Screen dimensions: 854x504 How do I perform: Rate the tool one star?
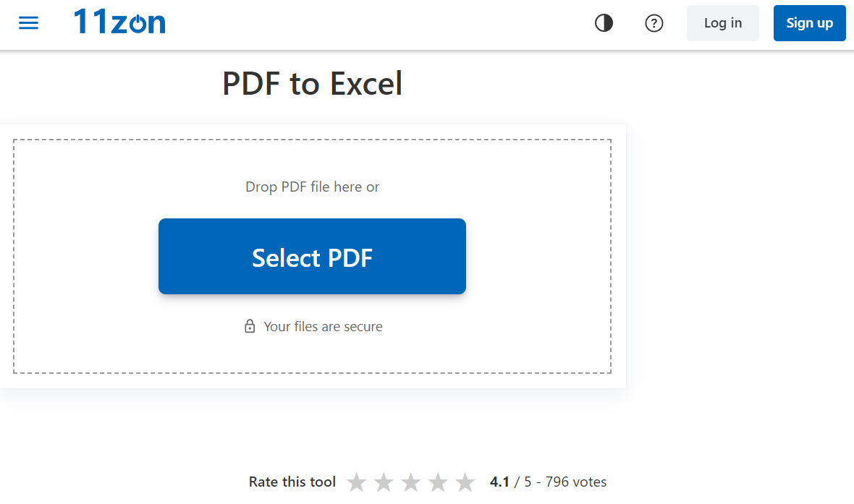coord(357,482)
